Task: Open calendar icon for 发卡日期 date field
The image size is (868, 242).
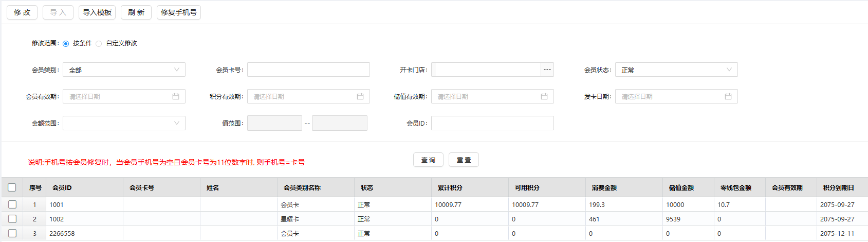Action: tap(728, 96)
